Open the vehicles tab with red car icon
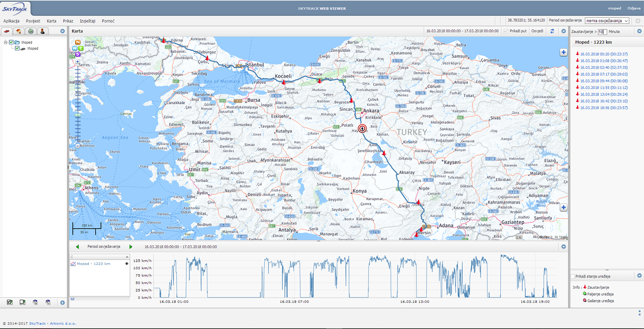644x329 pixels. 7,31
